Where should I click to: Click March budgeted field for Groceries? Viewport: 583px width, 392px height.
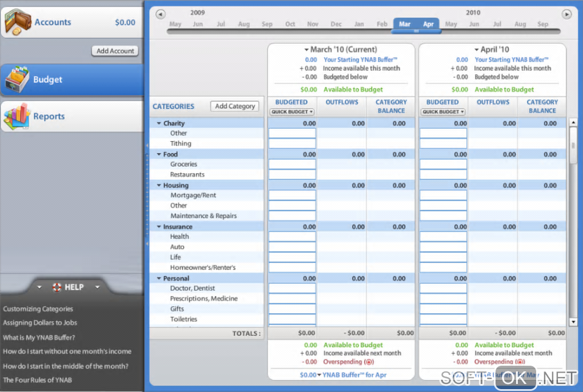click(292, 164)
